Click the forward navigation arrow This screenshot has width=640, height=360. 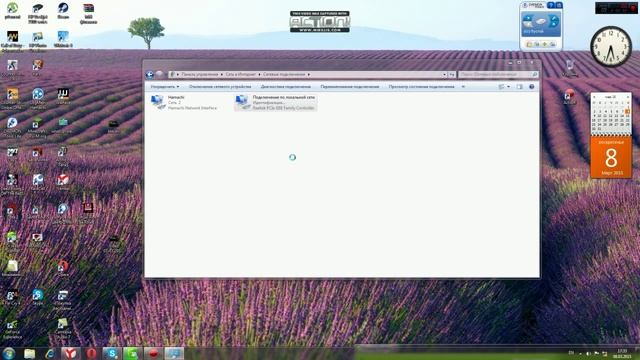(160, 74)
